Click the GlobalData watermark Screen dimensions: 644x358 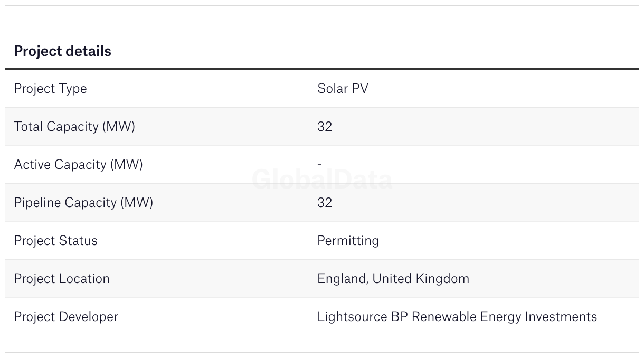(x=322, y=180)
